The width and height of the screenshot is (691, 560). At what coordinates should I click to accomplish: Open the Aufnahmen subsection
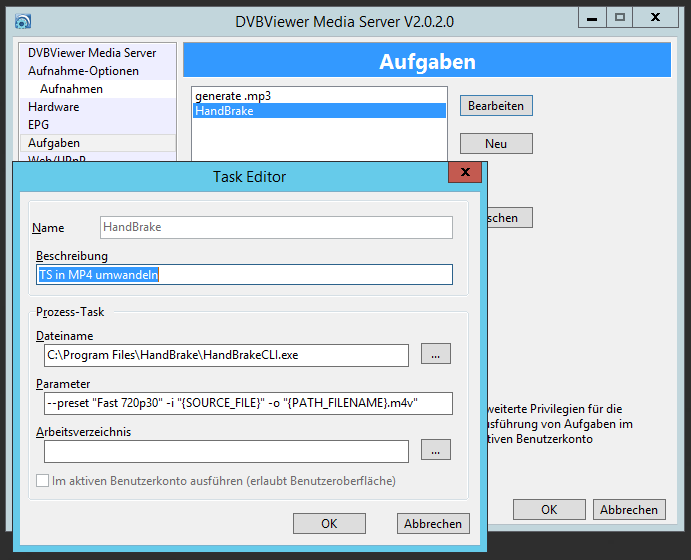pos(71,89)
